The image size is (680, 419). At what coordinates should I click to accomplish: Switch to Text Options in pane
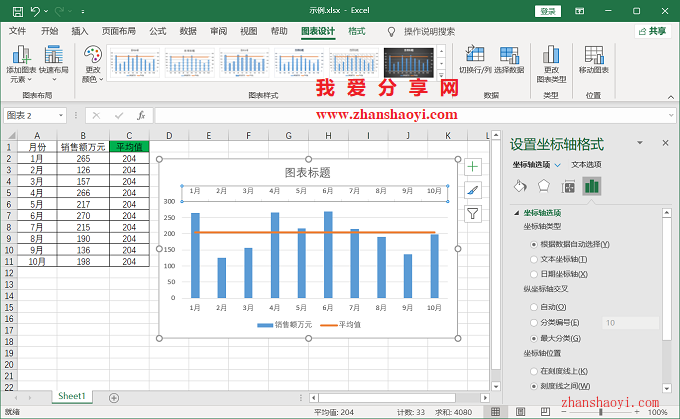click(586, 165)
